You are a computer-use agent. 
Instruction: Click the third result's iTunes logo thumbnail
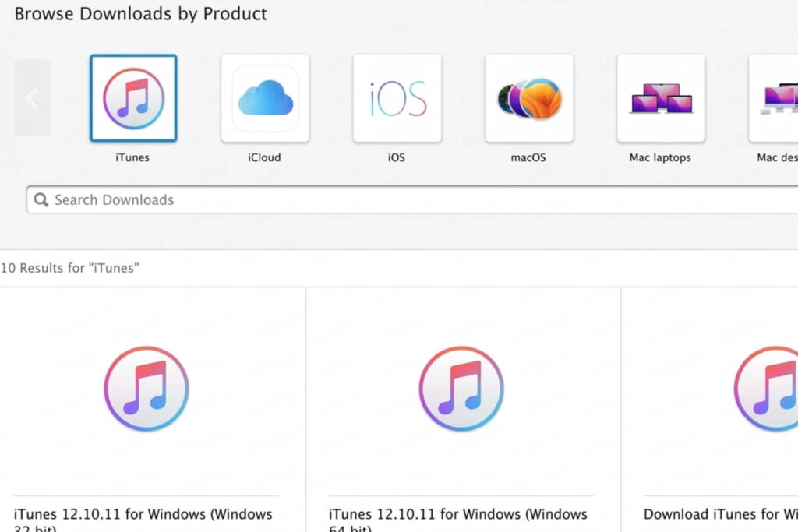768,389
